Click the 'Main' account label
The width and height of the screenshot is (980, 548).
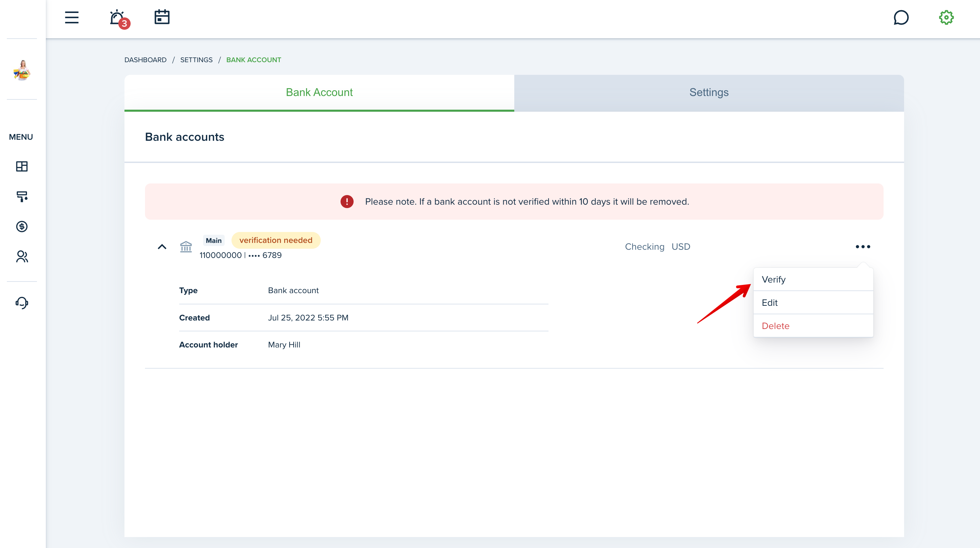pyautogui.click(x=213, y=241)
